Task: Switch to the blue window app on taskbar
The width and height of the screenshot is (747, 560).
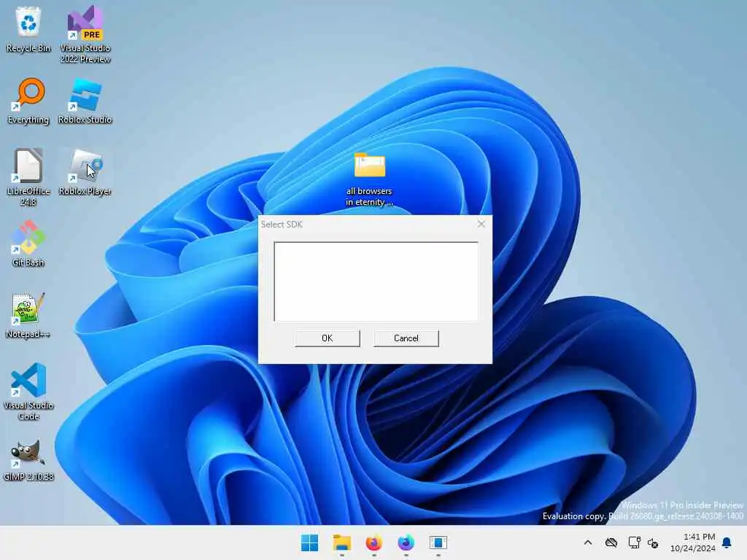Action: click(x=438, y=542)
